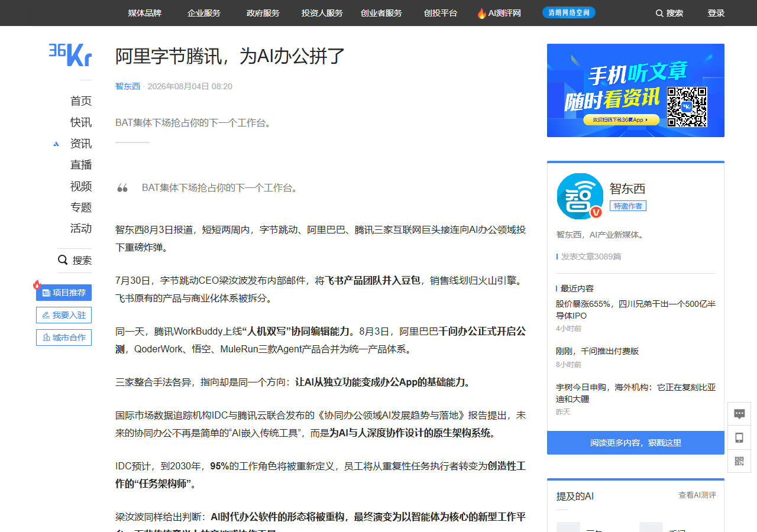Image resolution: width=757 pixels, height=532 pixels.
Task: Click bold text 飞书产品团队并入豆包
Action: pyautogui.click(x=373, y=280)
